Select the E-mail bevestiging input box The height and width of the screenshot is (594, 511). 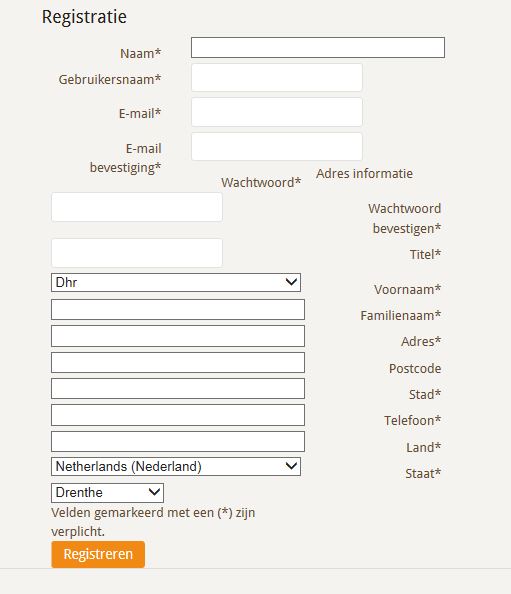pyautogui.click(x=277, y=146)
